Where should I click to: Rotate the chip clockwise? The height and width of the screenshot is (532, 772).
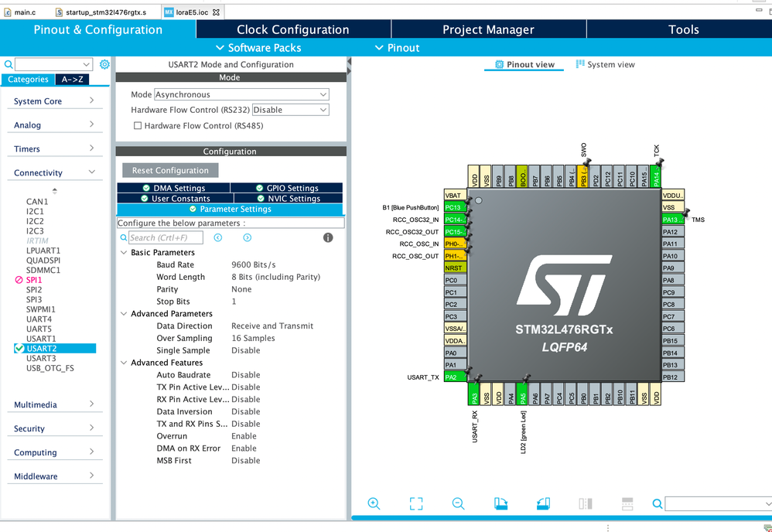tap(500, 503)
